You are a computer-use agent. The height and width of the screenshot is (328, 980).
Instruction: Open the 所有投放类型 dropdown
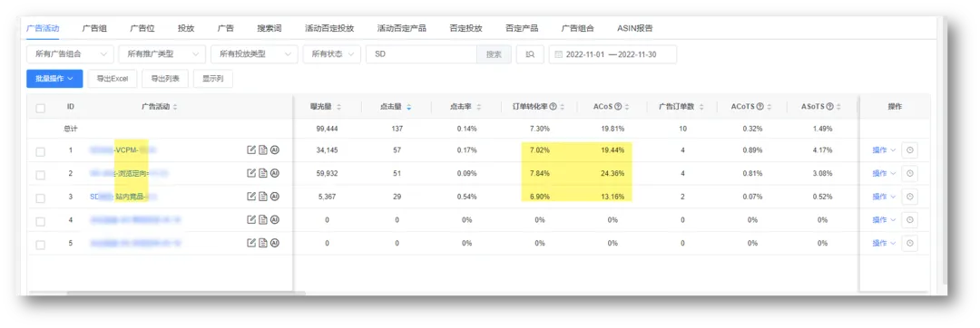coord(254,54)
